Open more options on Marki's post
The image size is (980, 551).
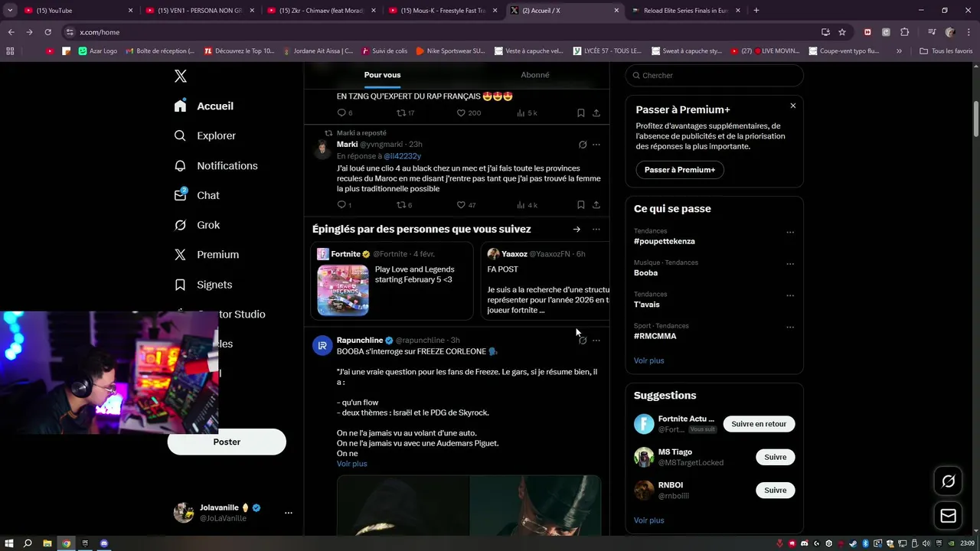pos(596,145)
